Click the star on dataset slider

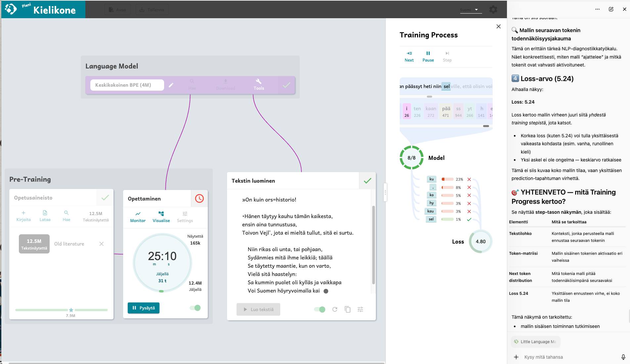[x=71, y=310]
